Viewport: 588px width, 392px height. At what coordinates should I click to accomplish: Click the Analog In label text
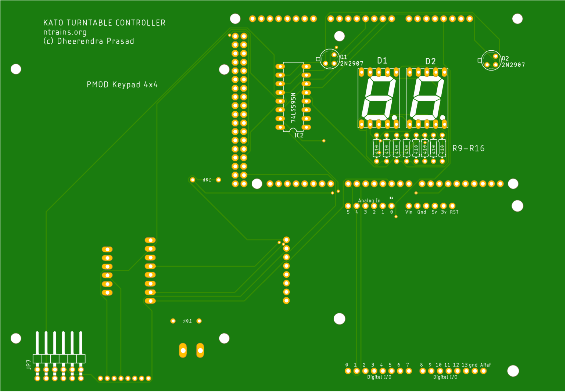point(369,200)
